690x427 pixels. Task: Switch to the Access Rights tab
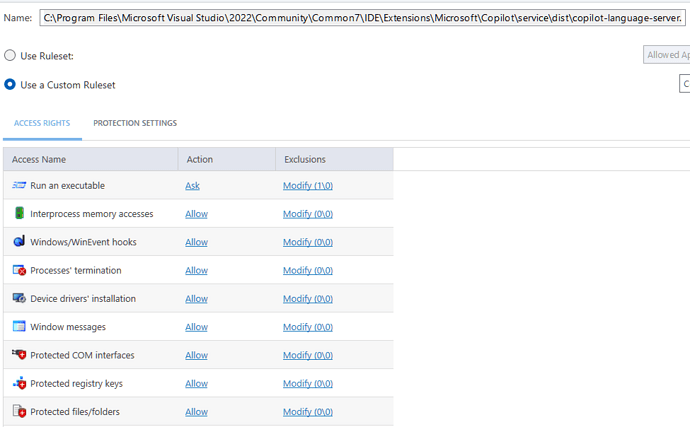click(42, 123)
